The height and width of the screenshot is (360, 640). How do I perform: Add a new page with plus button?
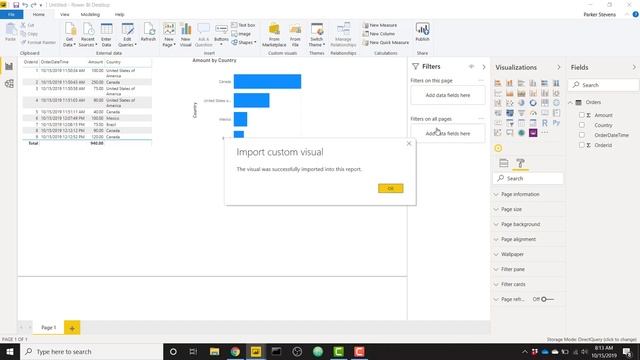click(x=72, y=328)
